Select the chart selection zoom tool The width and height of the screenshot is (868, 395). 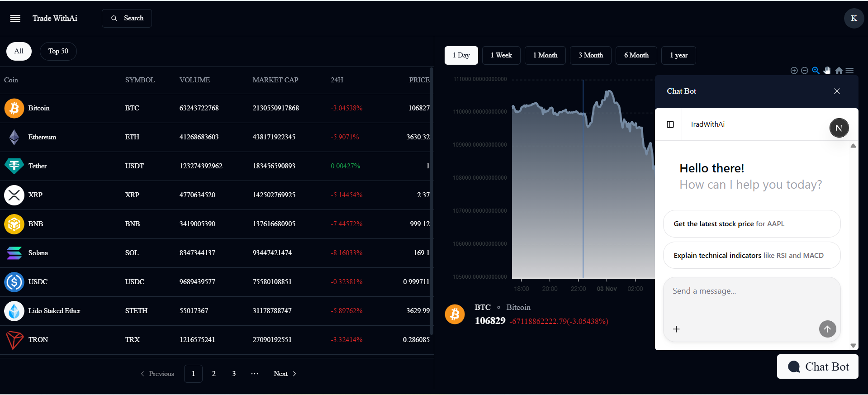click(x=816, y=71)
